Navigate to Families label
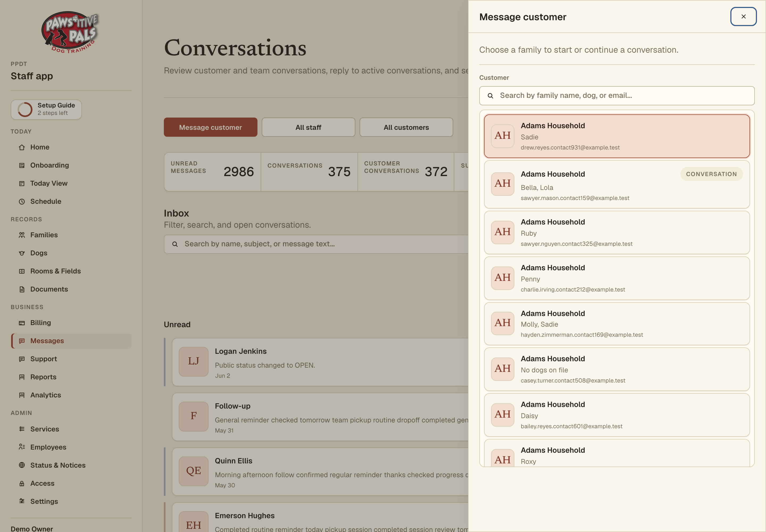Screen dimensions: 766x532 pyautogui.click(x=44, y=235)
